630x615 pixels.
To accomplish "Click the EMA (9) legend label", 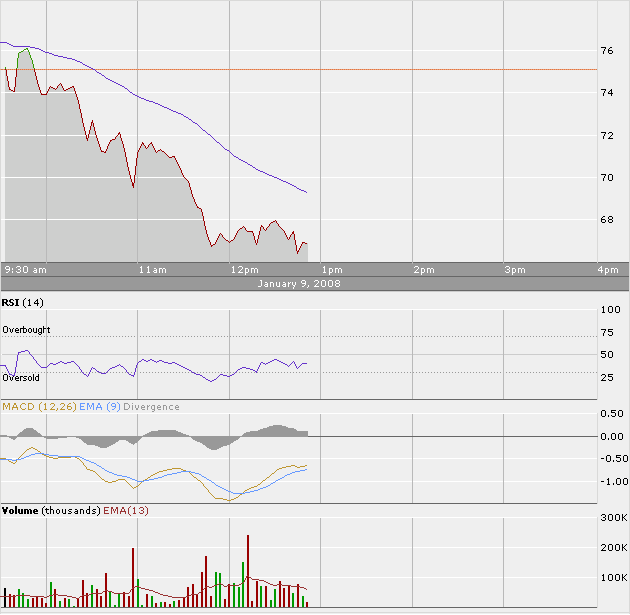I will (x=89, y=406).
